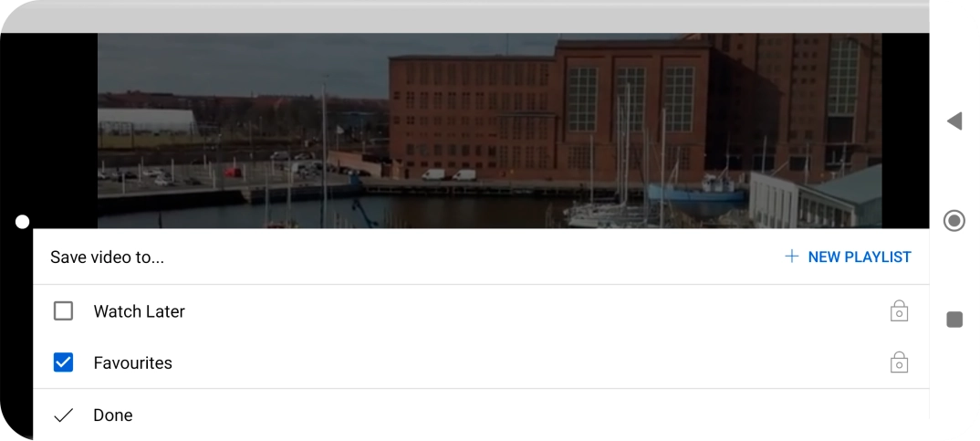Click the lock icon in Watch Later row

[899, 310]
